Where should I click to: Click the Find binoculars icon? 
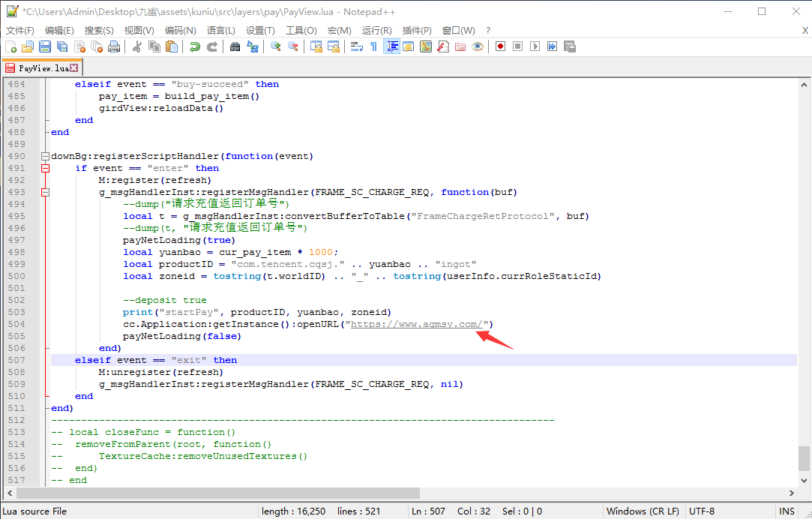click(x=235, y=46)
